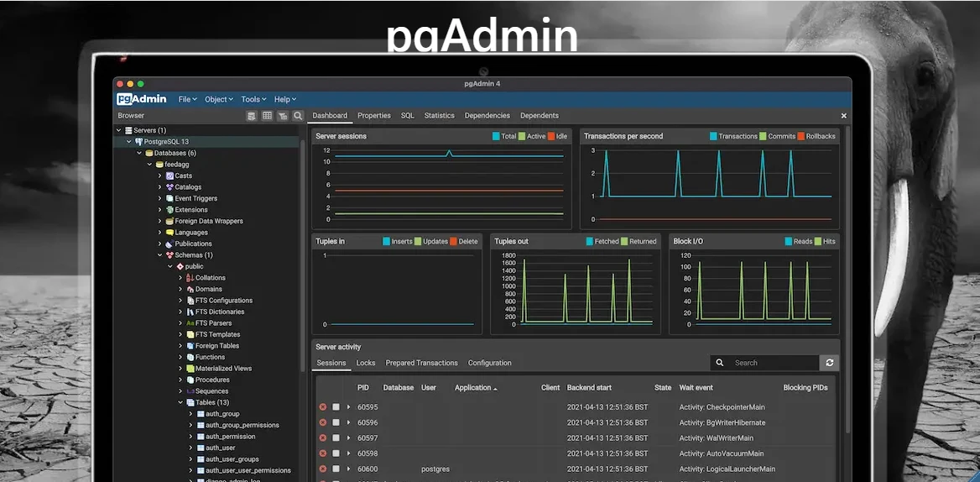Image resolution: width=980 pixels, height=482 pixels.
Task: Sort by the PID column header
Action: tap(363, 388)
